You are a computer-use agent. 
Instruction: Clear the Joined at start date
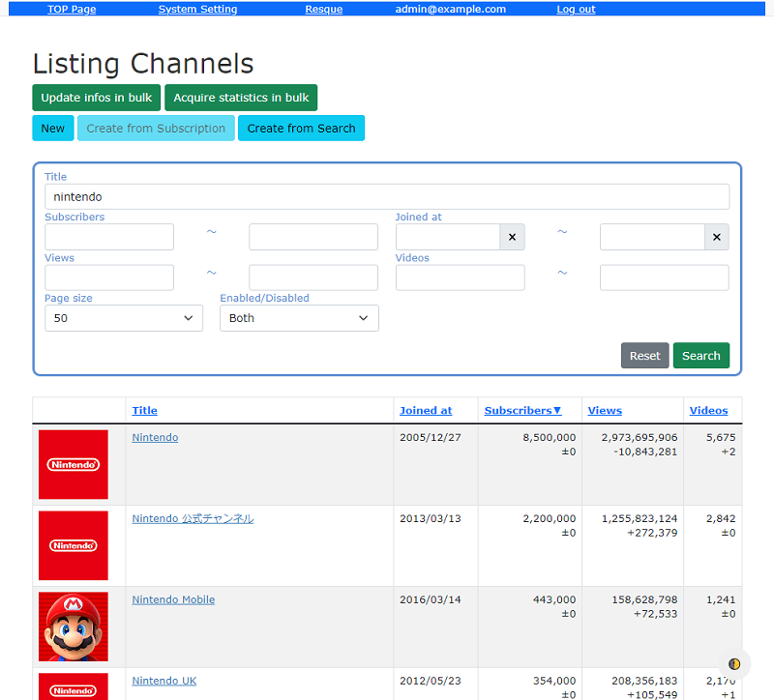pyautogui.click(x=512, y=237)
